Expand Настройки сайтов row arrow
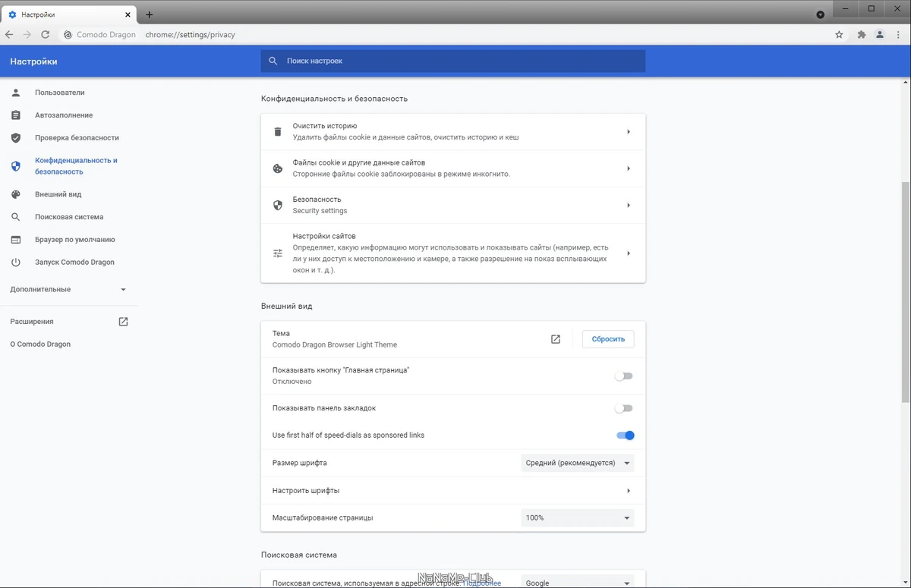 [629, 253]
